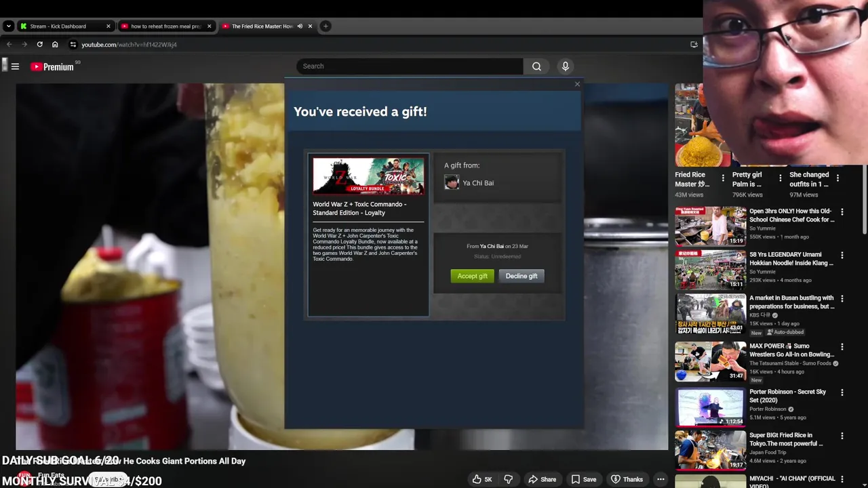This screenshot has height=488, width=868.
Task: Open more video actions ellipsis
Action: click(660, 479)
